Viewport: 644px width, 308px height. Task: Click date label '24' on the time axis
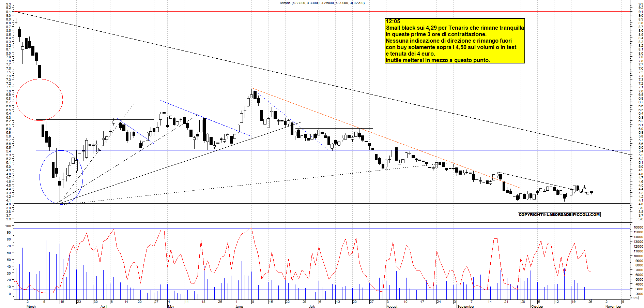point(439,302)
